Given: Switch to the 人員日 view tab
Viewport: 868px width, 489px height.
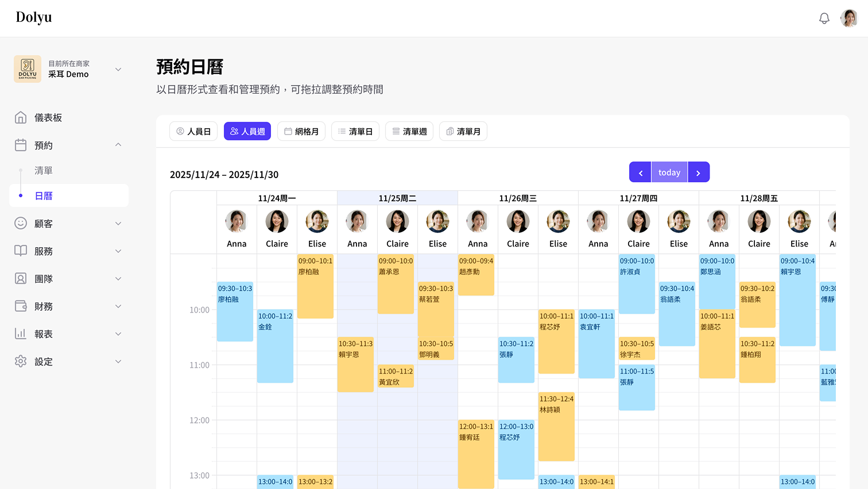Looking at the screenshot, I should pyautogui.click(x=193, y=132).
